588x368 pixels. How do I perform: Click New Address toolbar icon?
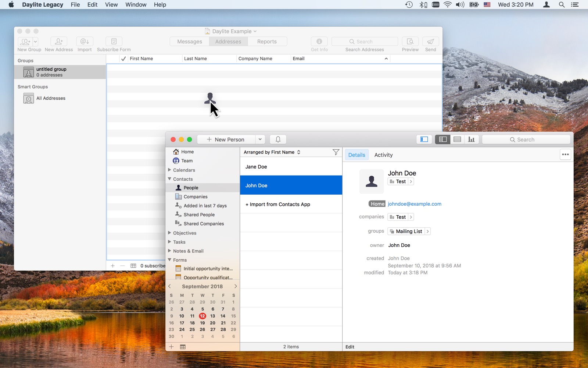[x=59, y=42]
